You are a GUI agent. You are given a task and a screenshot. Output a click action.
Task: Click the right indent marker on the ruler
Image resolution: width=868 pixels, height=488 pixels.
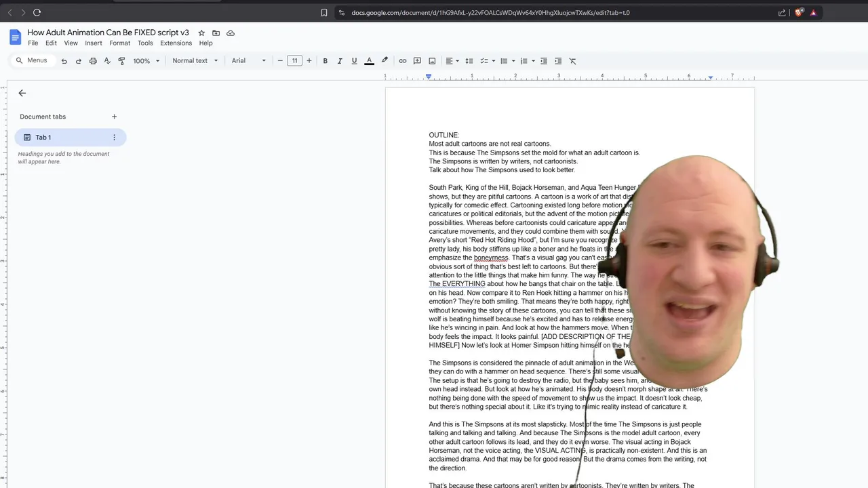click(x=710, y=77)
